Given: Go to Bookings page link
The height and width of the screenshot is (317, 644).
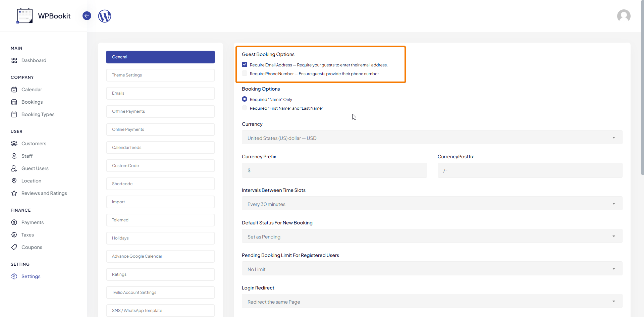Looking at the screenshot, I should coord(32,102).
